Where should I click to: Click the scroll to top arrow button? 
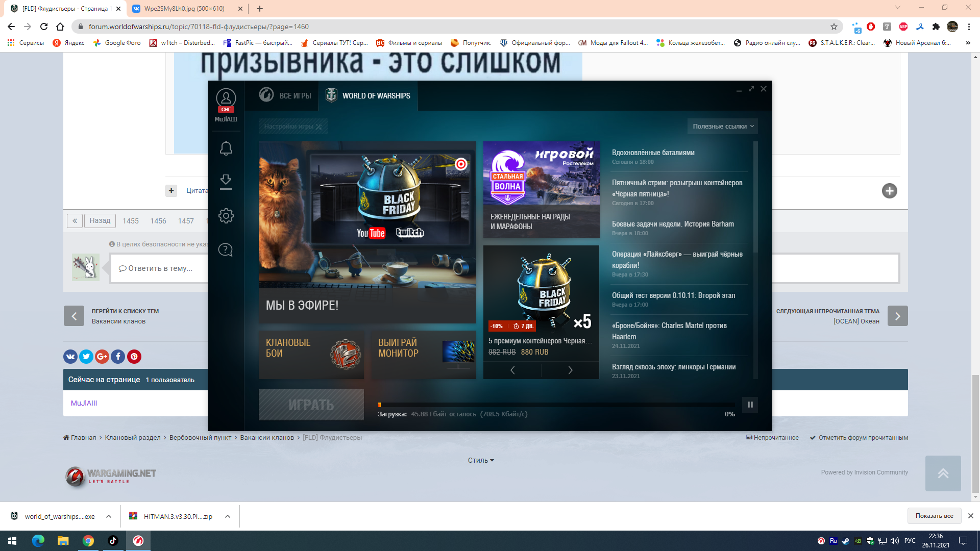coord(943,473)
